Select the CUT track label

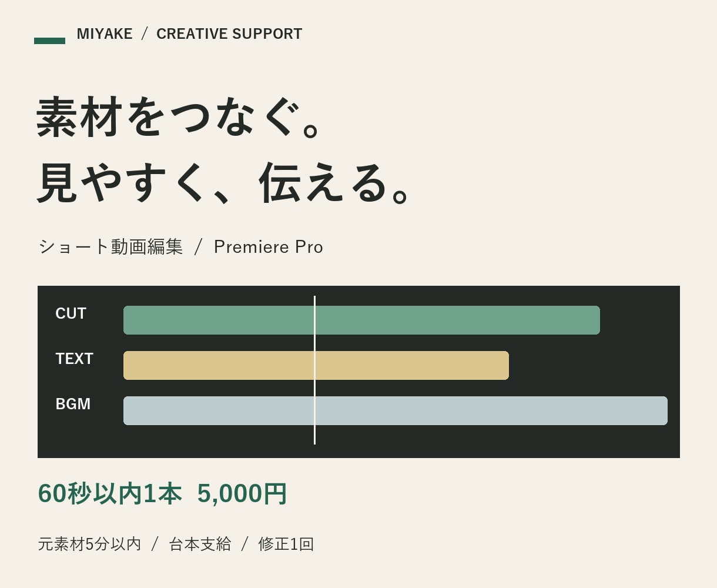pos(71,313)
